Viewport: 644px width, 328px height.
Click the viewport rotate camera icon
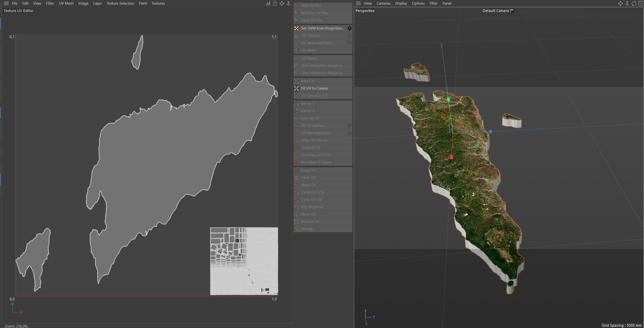point(634,3)
